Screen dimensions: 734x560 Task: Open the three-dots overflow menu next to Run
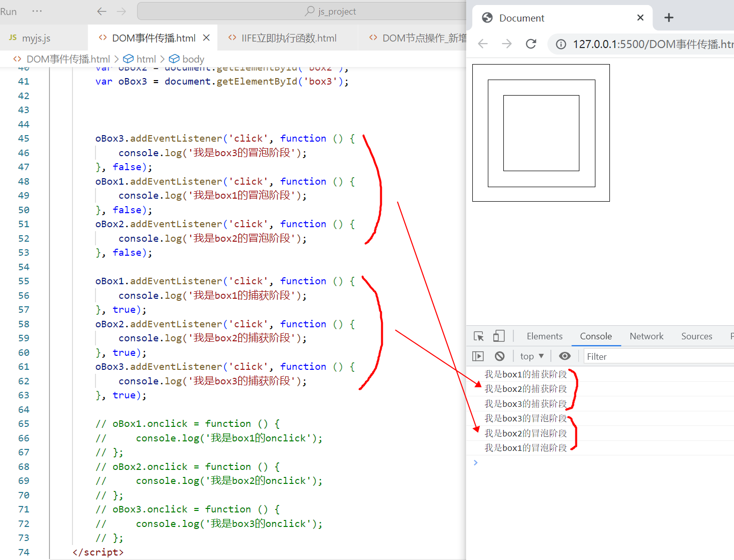click(37, 11)
